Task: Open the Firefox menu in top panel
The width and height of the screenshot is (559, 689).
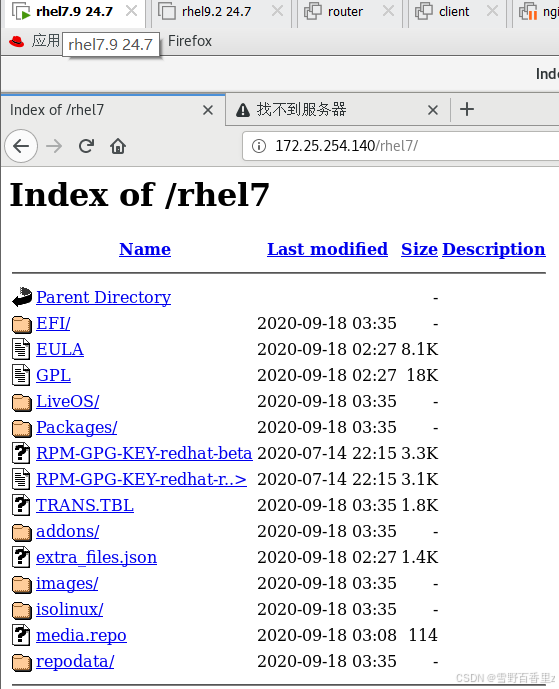Action: (x=190, y=41)
